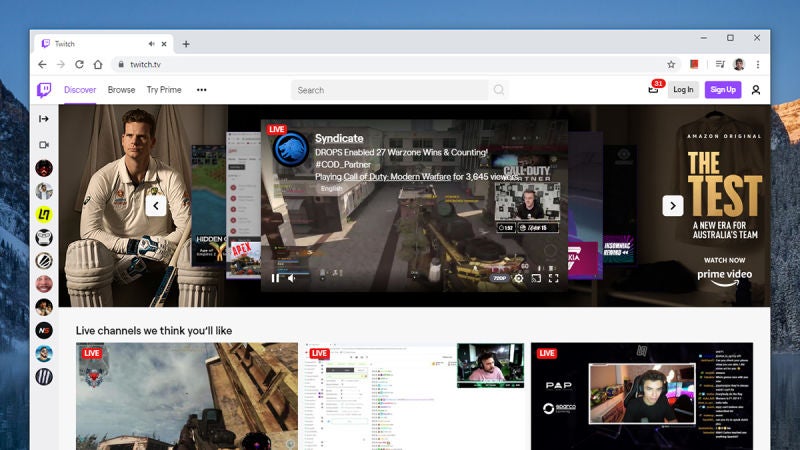Reload the Twitch page
Image resolution: width=800 pixels, height=450 pixels.
(x=79, y=64)
